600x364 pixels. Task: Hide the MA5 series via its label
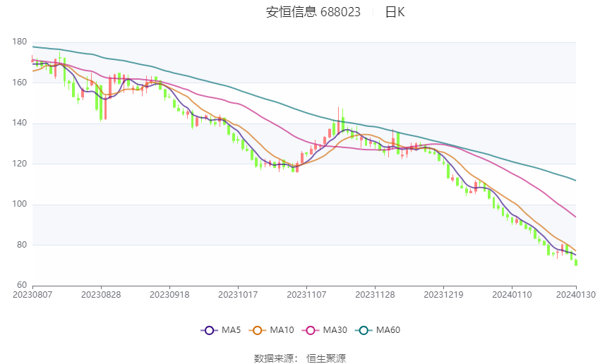pyautogui.click(x=231, y=330)
